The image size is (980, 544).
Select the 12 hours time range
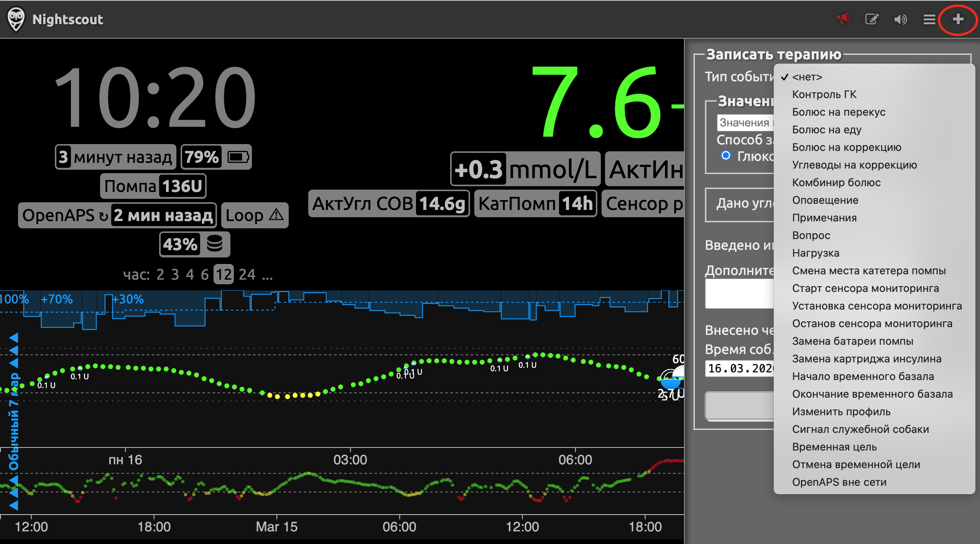224,275
